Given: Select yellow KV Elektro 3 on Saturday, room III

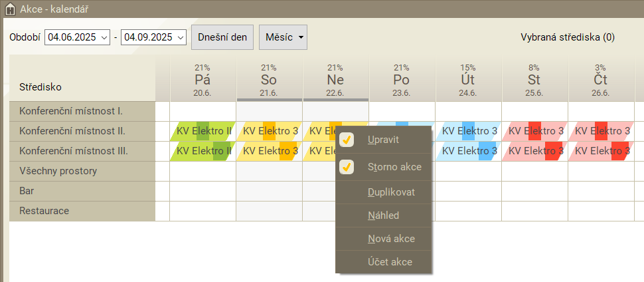Looking at the screenshot, I should point(270,151).
